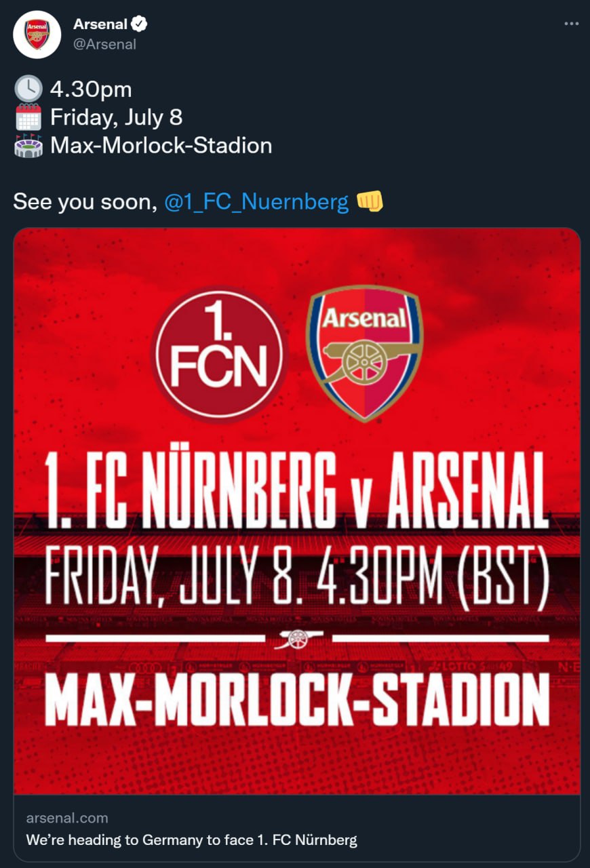Screen dimensions: 590x868
Task: Open the Arsenal profile avatar
Action: 37,35
